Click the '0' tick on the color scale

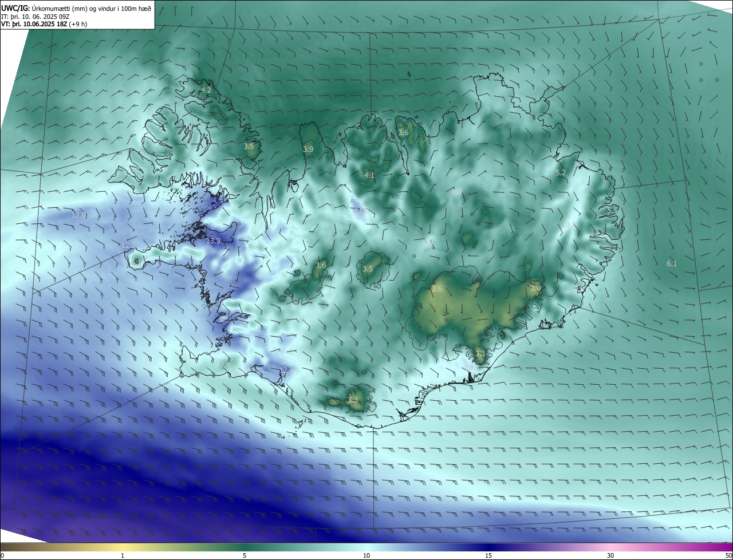tap(2, 555)
